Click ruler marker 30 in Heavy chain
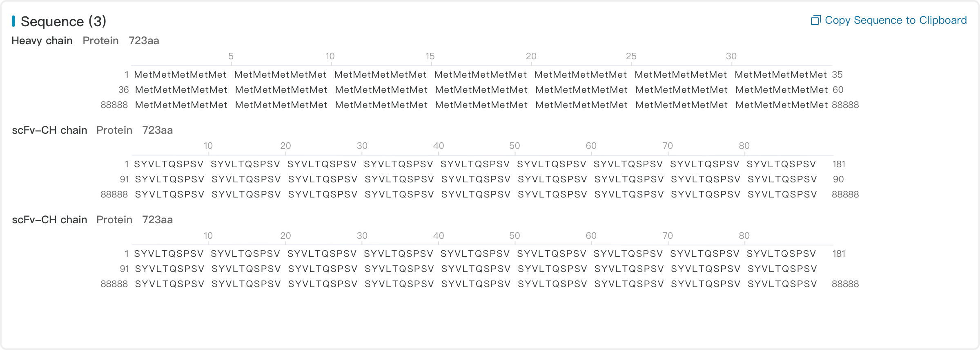Image resolution: width=980 pixels, height=350 pixels. [x=731, y=56]
